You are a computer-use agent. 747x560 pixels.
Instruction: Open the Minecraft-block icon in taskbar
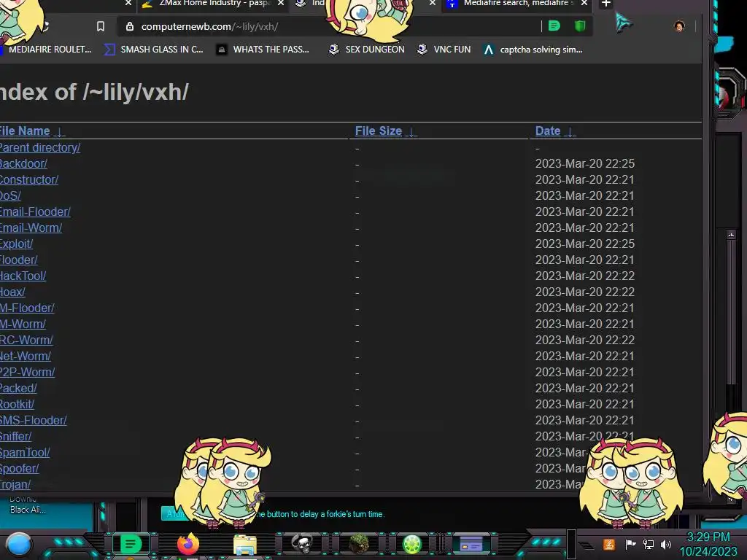[x=358, y=544]
